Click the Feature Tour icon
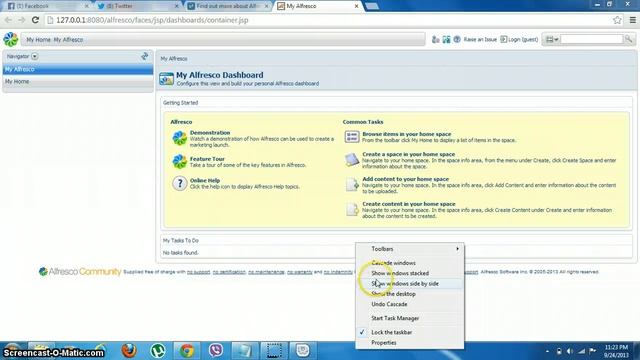The width and height of the screenshot is (640, 360). pyautogui.click(x=180, y=162)
